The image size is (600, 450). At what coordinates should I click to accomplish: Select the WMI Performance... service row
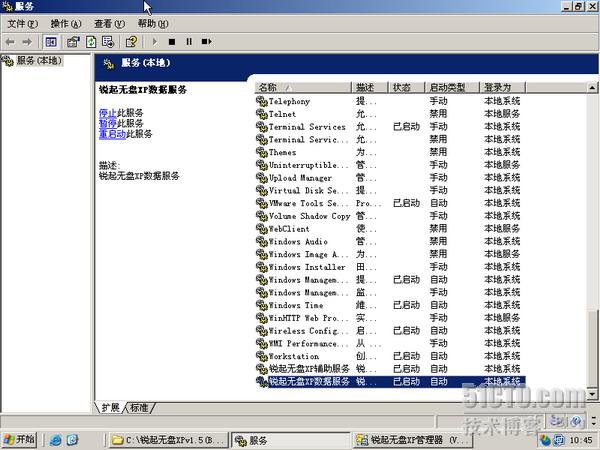click(390, 344)
